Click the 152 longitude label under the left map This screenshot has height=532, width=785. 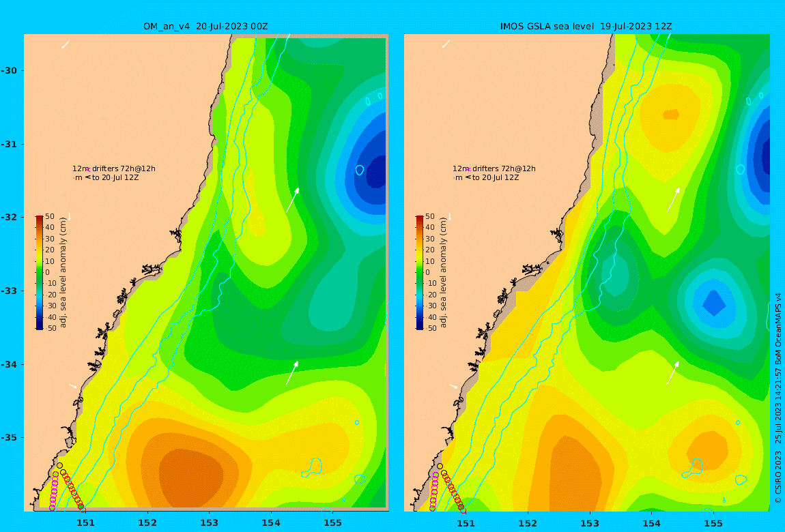point(147,523)
